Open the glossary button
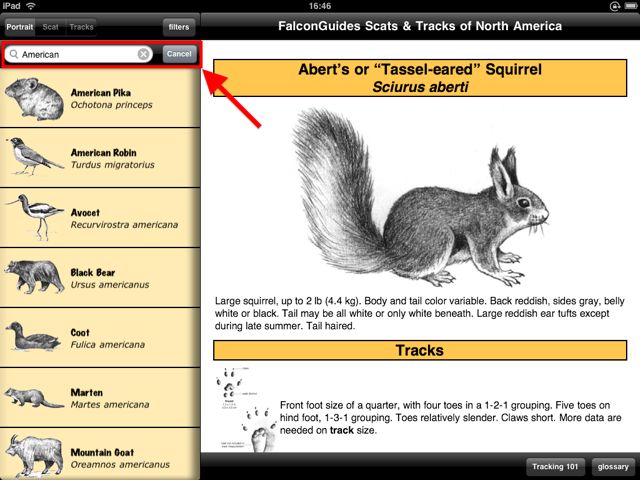The width and height of the screenshot is (640, 480). pyautogui.click(x=613, y=467)
